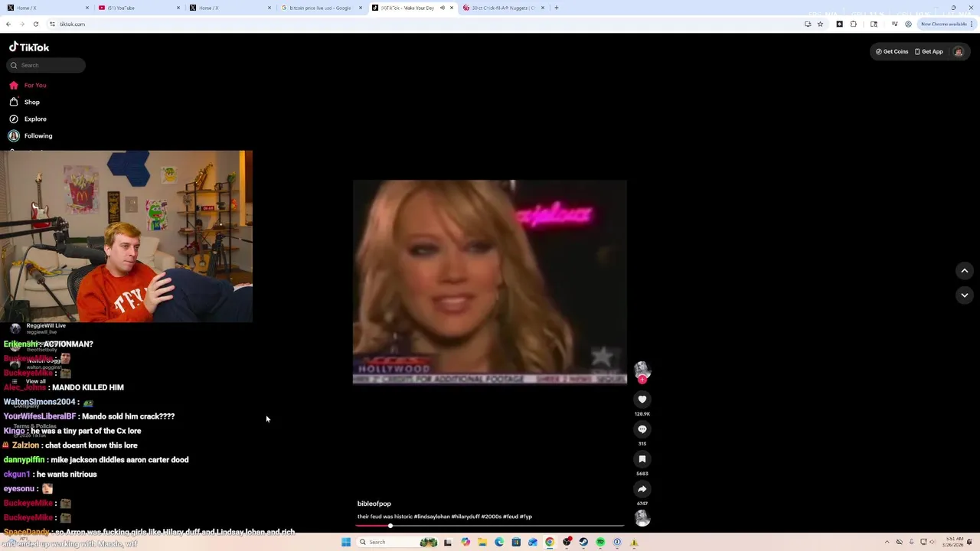980x551 pixels.
Task: Open the Windows Start menu
Action: pyautogui.click(x=346, y=542)
